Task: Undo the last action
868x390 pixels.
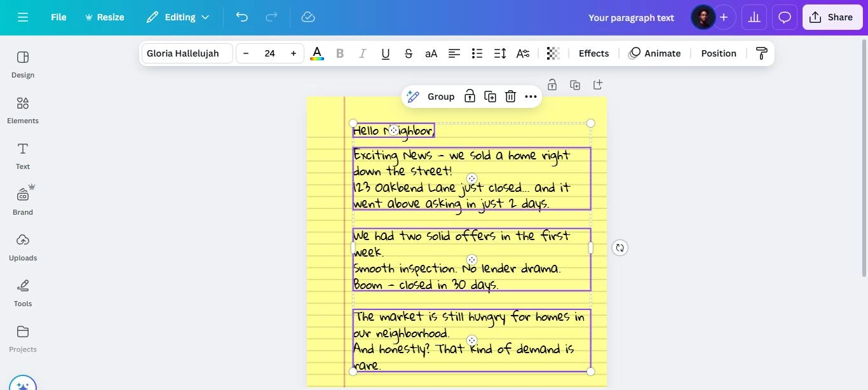Action: (242, 17)
